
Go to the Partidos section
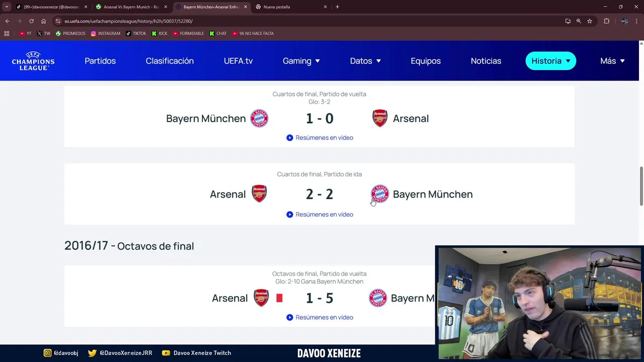[x=100, y=61]
